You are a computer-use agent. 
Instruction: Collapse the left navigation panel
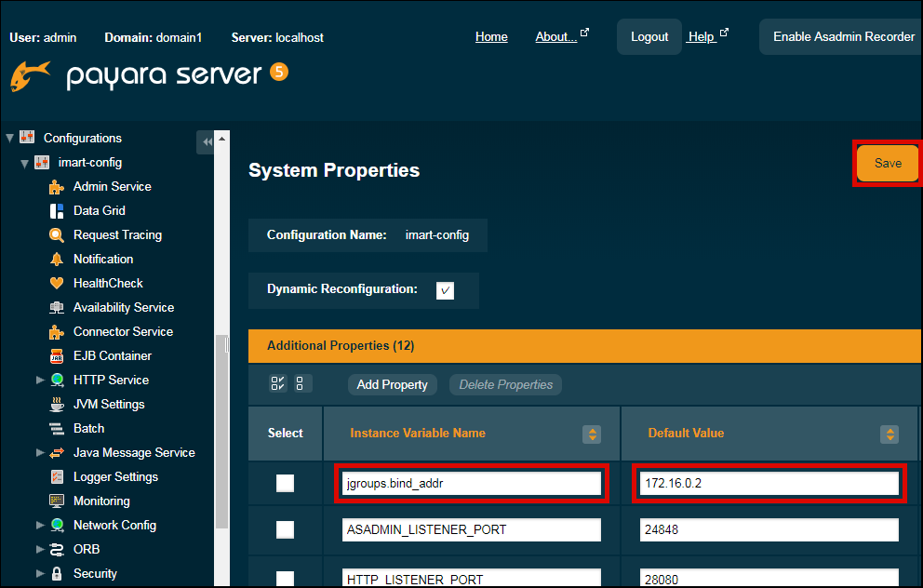coord(207,141)
